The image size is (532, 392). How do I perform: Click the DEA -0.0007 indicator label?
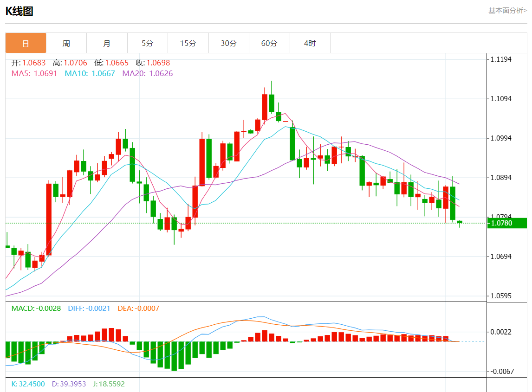click(138, 308)
